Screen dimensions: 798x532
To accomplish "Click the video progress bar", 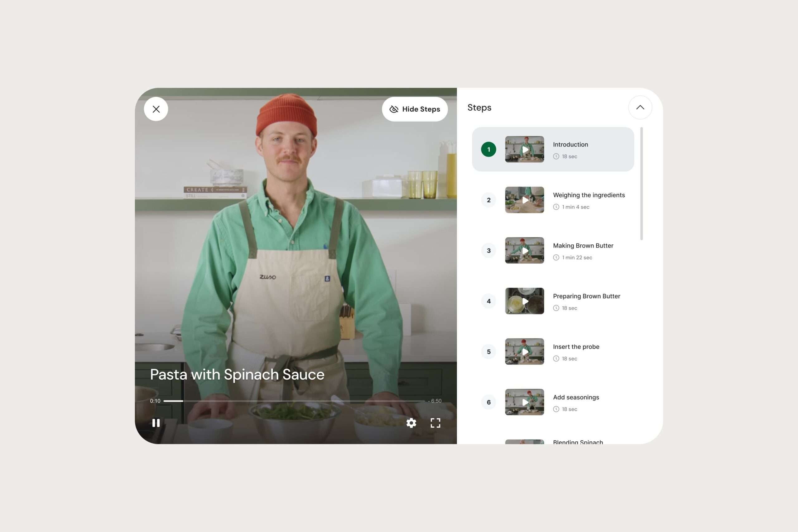I will coord(294,401).
